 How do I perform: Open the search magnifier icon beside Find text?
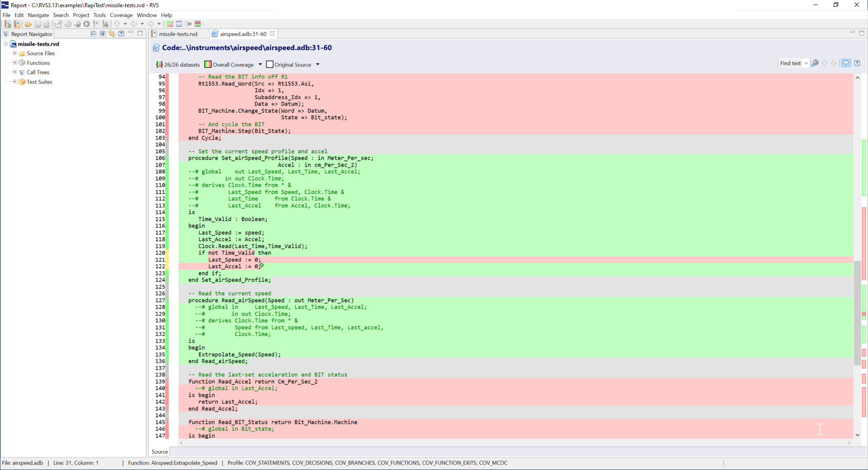point(815,63)
